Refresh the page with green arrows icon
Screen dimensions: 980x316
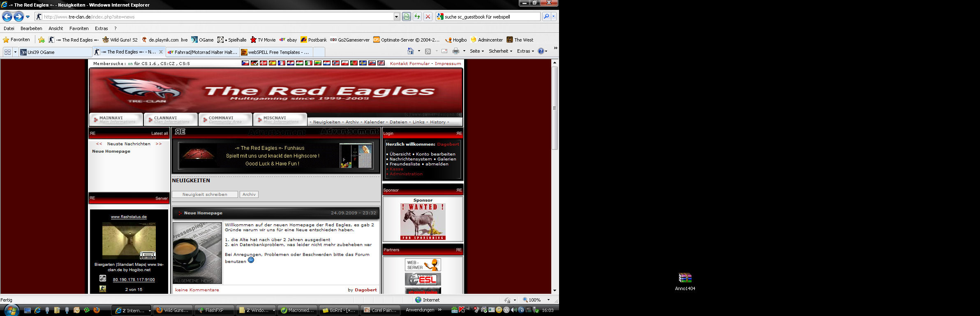tap(417, 16)
